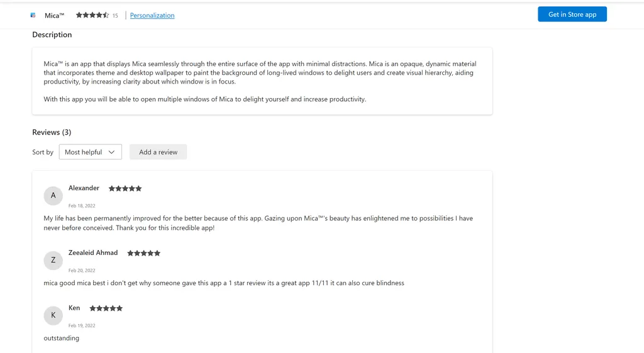Click Ken's round "K" avatar
This screenshot has width=644, height=353.
(x=53, y=315)
